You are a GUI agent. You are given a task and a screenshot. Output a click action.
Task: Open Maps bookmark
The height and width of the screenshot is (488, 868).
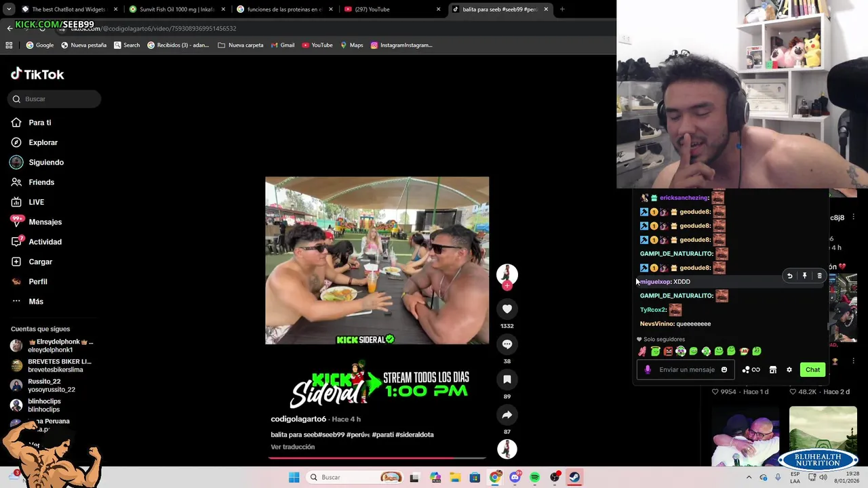coord(352,45)
